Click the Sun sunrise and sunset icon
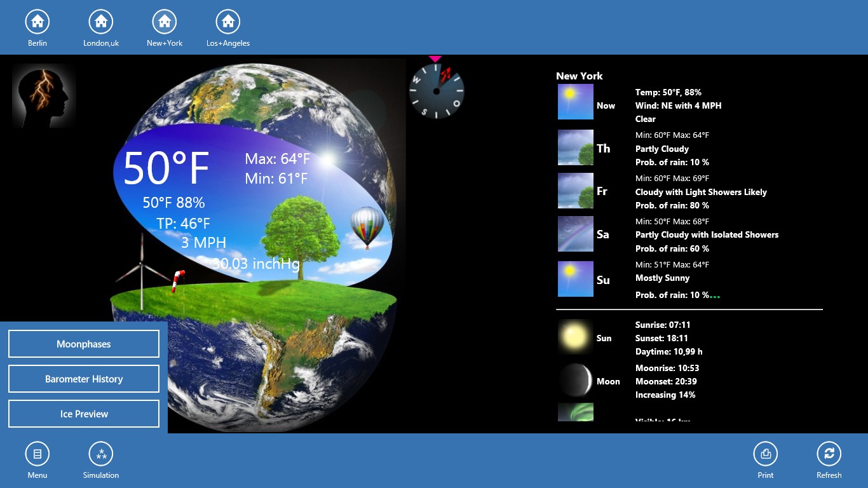Viewport: 868px width, 488px height. pos(575,337)
